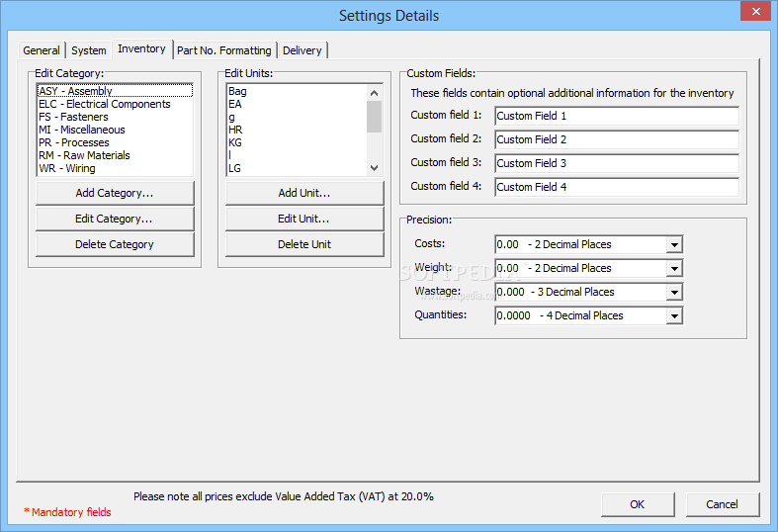Choose the g unit entry
Viewport: 778px width, 532px height.
(297, 117)
